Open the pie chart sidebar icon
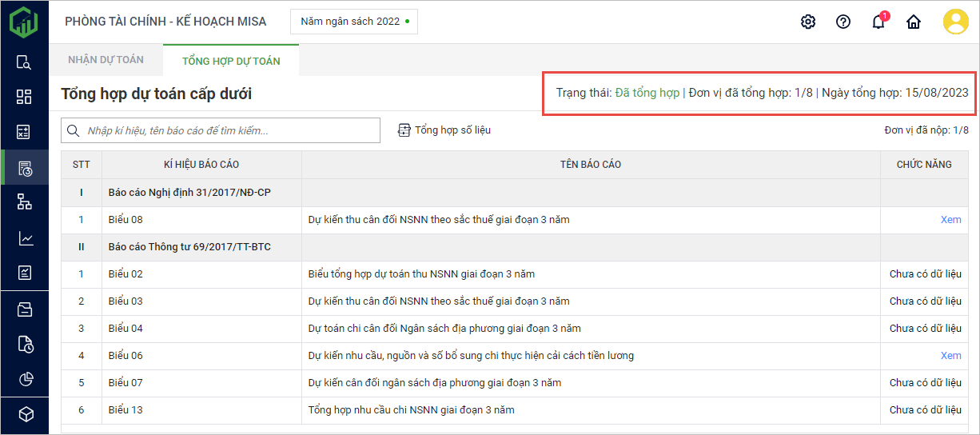The image size is (980, 435). (24, 378)
